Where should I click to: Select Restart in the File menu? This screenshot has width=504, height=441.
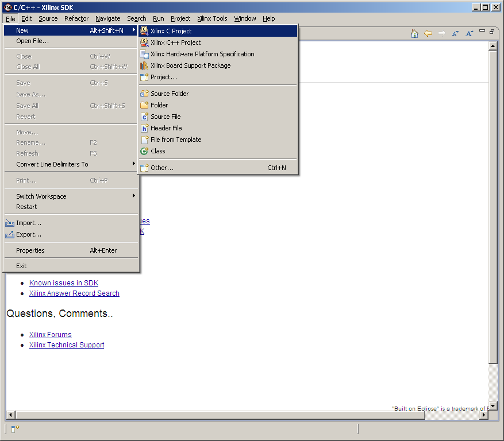tap(71, 207)
